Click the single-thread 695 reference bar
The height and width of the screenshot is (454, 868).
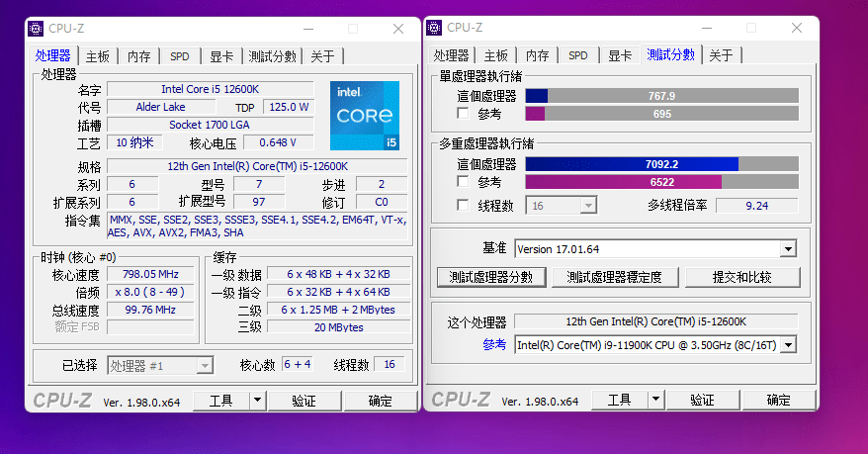tap(661, 114)
